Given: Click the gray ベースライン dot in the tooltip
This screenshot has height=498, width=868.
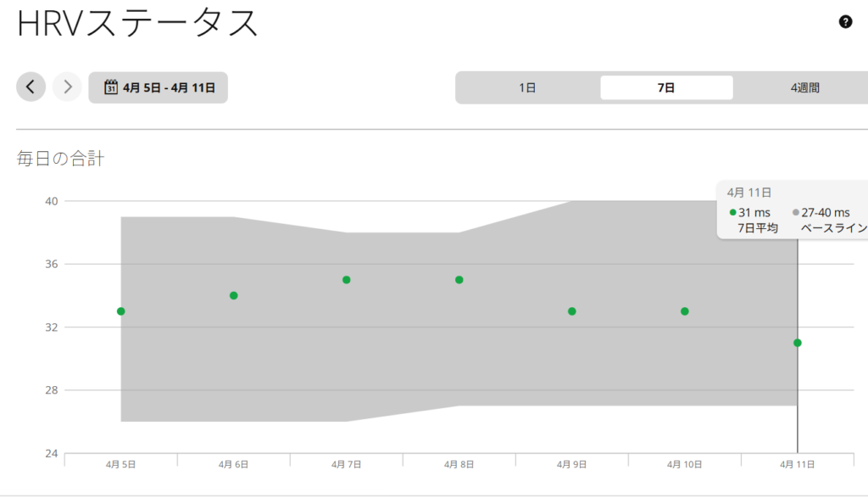Looking at the screenshot, I should pos(795,213).
